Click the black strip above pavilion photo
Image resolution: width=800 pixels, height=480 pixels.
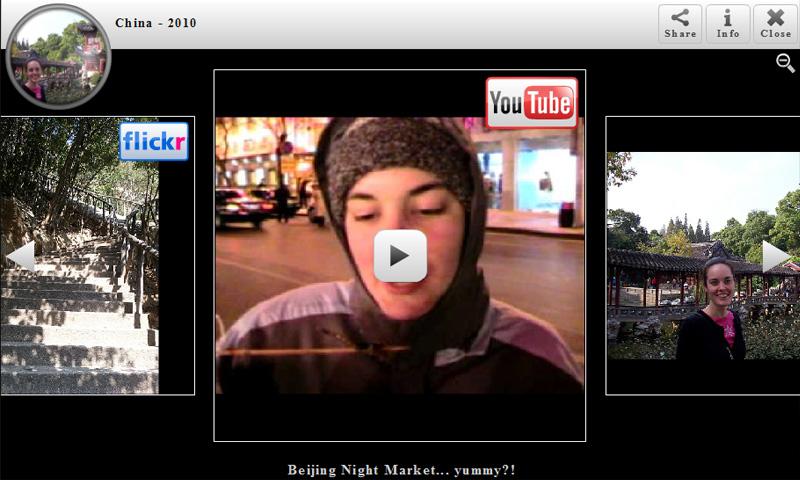[x=702, y=134]
